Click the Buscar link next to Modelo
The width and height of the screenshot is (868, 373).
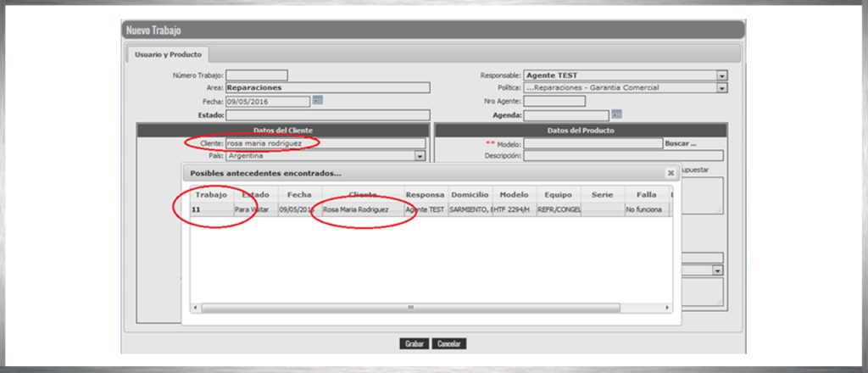point(681,143)
